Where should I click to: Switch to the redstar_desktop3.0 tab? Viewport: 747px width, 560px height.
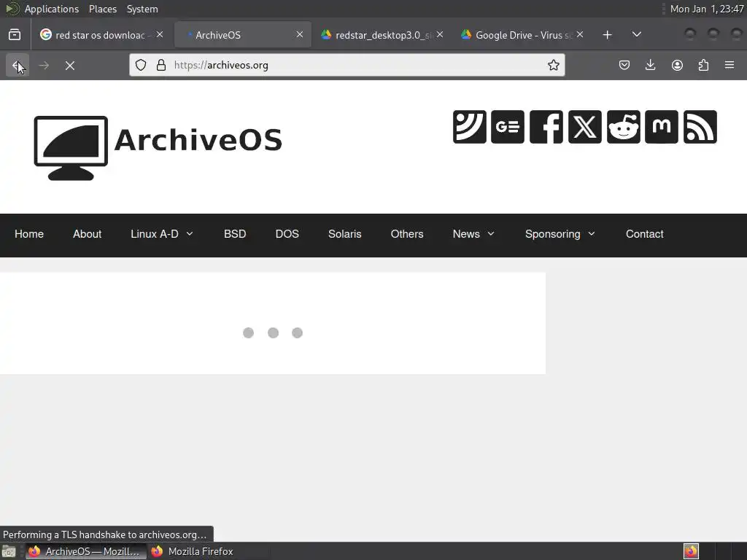click(382, 35)
